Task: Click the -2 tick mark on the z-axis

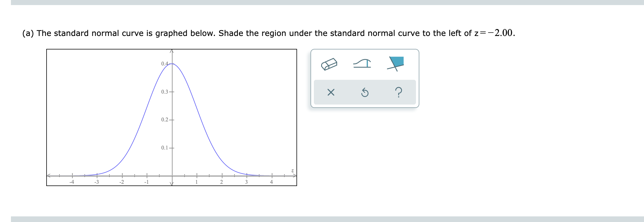Action: [x=122, y=175]
